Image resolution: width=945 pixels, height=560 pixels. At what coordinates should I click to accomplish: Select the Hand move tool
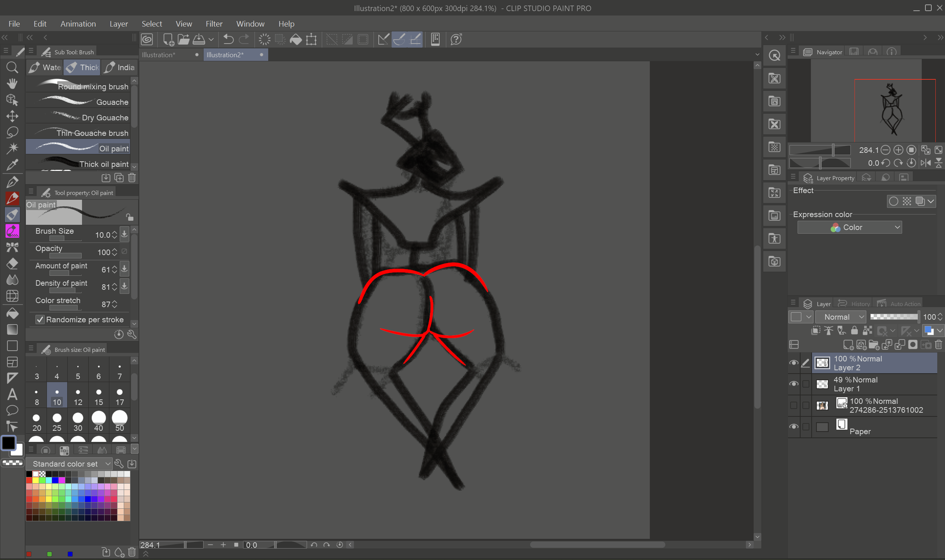[x=12, y=84]
